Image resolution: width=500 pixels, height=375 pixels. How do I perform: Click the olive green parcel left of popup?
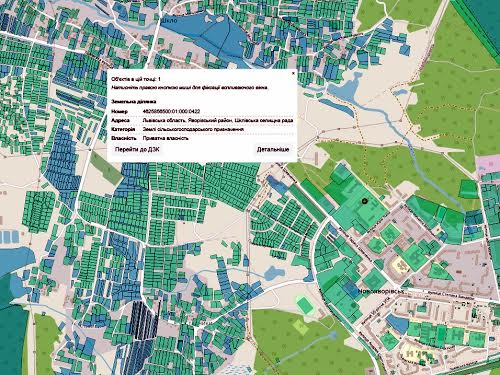pyautogui.click(x=106, y=167)
